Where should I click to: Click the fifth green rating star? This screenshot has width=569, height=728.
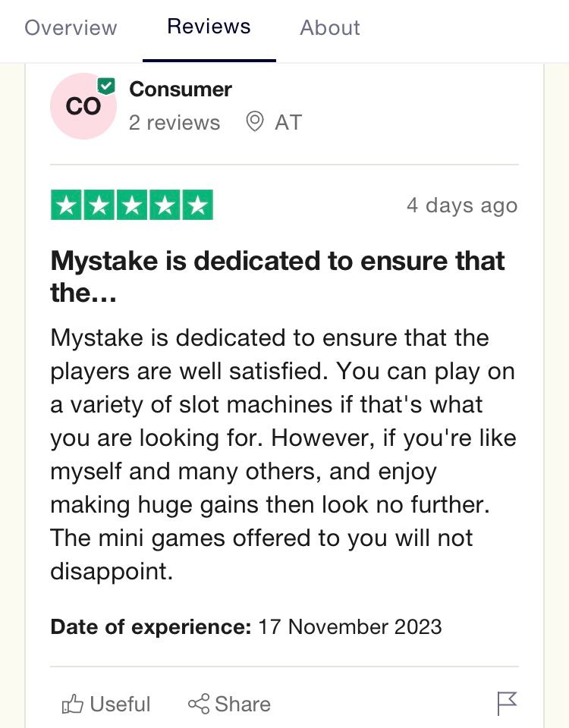[x=197, y=206]
